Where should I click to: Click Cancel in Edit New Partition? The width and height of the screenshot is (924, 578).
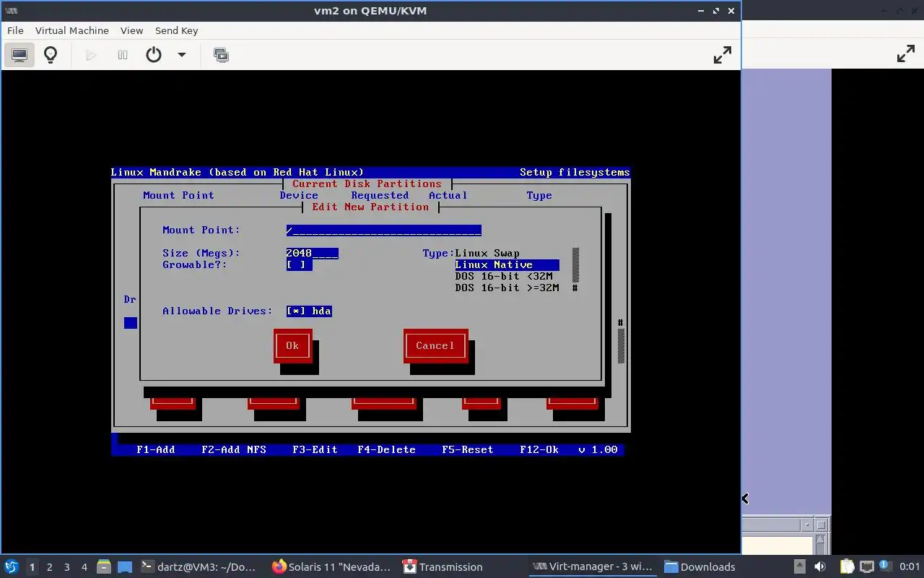[x=435, y=345]
